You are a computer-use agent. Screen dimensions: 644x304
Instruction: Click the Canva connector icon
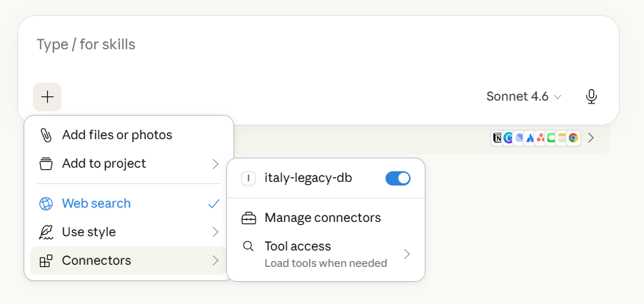click(508, 138)
